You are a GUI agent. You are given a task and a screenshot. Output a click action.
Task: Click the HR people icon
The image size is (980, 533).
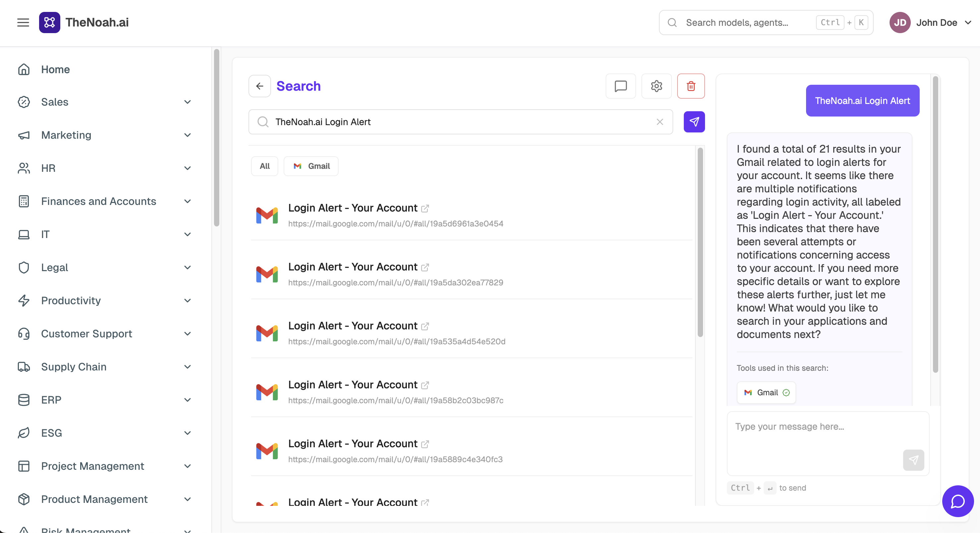(x=24, y=168)
